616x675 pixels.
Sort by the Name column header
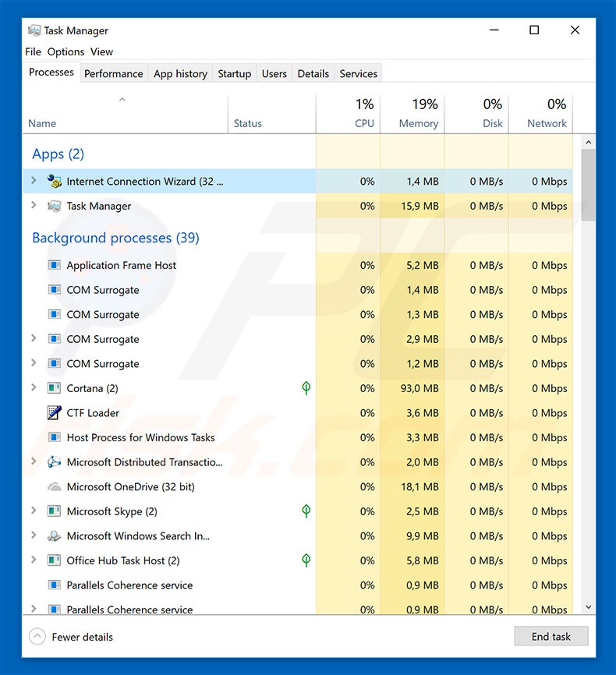pos(125,114)
